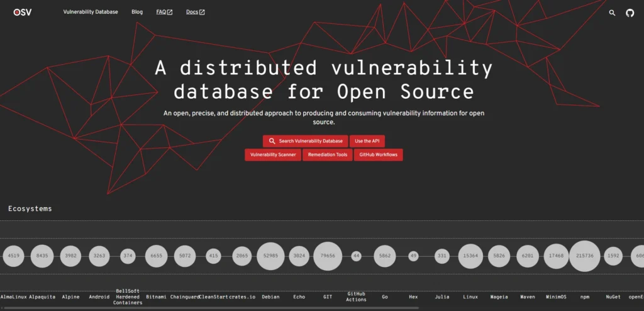
Task: Select the Julia bubble 331
Action: 442,256
